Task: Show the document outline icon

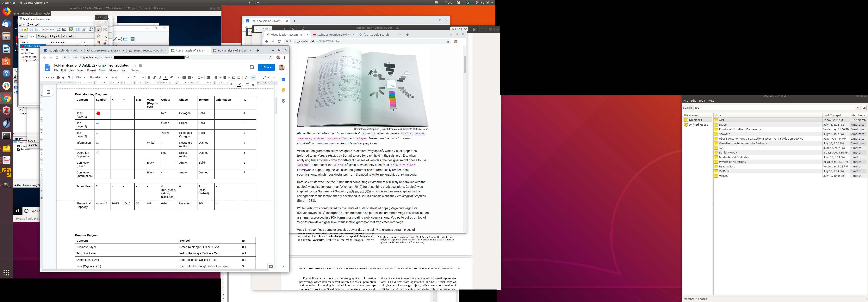Action: click(x=48, y=92)
